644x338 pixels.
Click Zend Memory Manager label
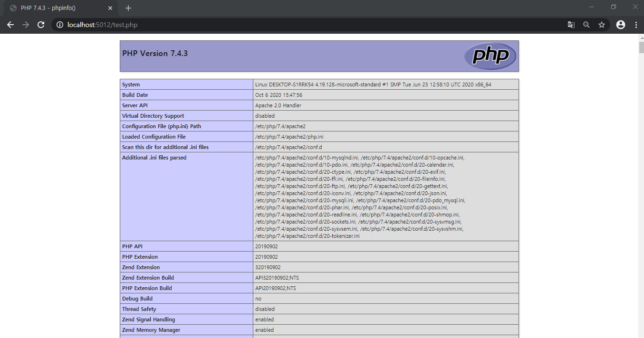click(151, 330)
